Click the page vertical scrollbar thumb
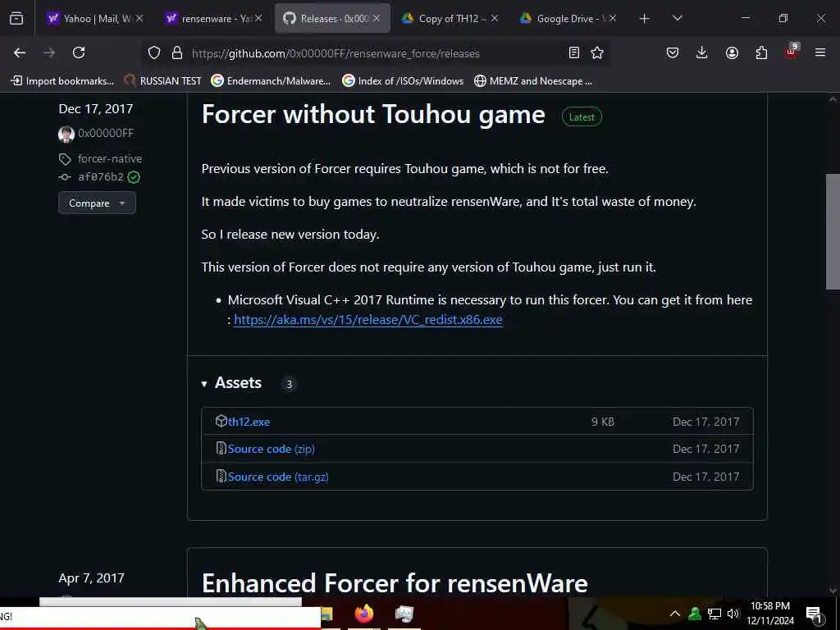 (x=833, y=231)
